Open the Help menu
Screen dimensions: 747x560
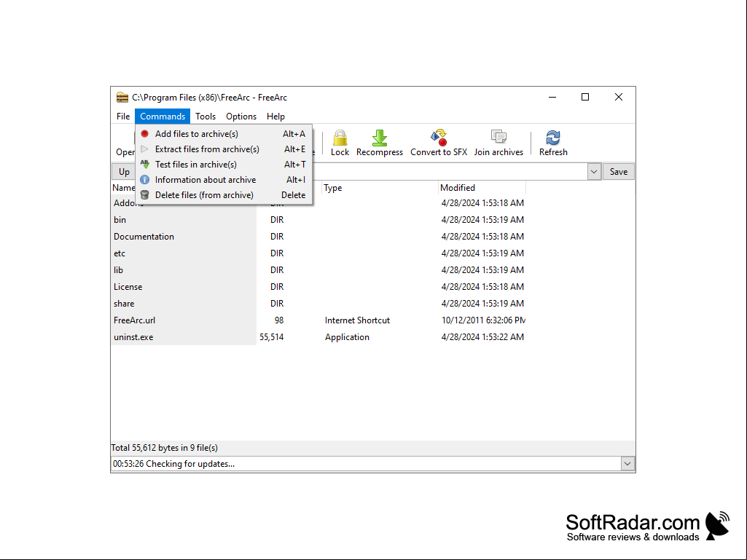275,117
